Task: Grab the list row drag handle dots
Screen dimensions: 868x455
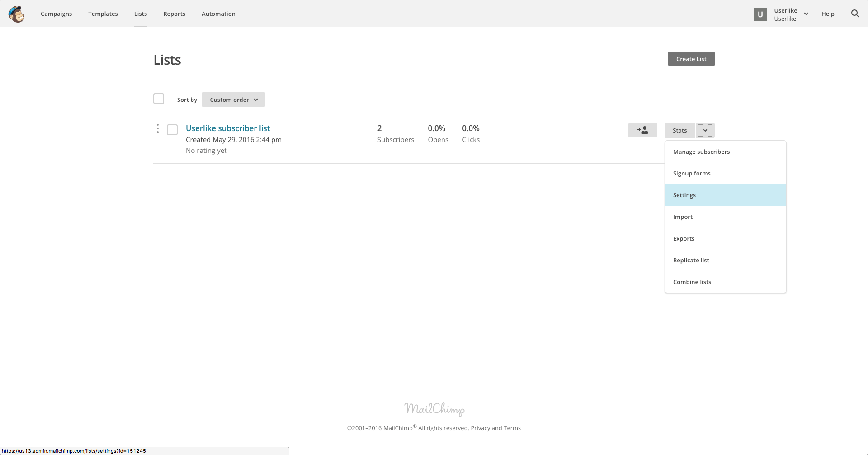Action: [x=157, y=129]
